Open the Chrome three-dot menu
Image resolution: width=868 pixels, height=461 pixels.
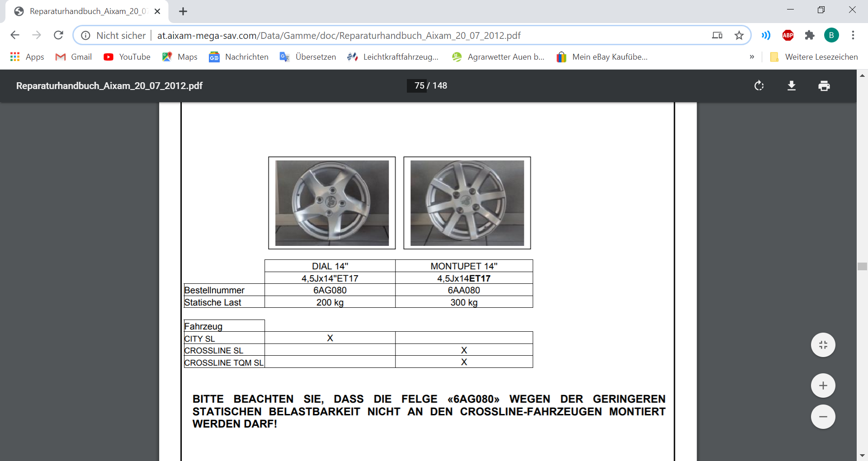pyautogui.click(x=853, y=35)
